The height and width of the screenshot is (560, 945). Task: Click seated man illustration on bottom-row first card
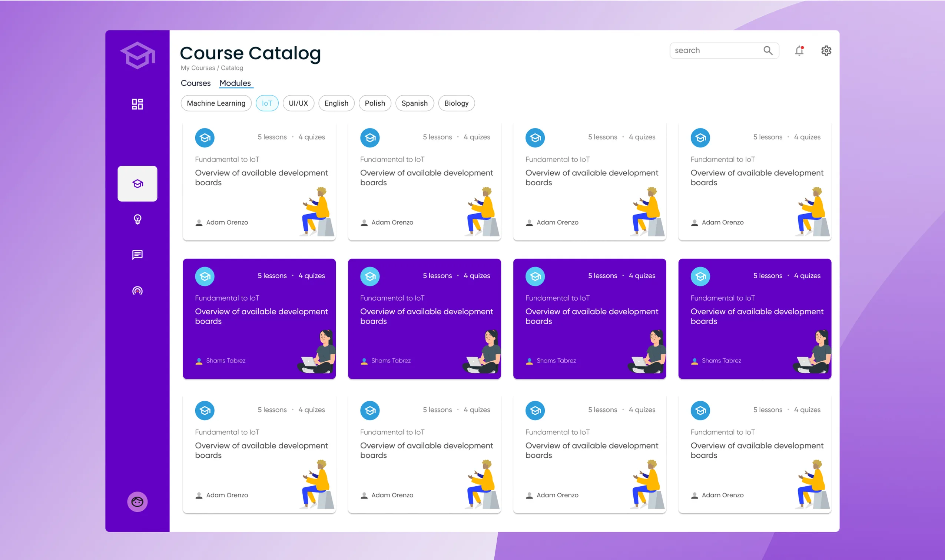[318, 484]
